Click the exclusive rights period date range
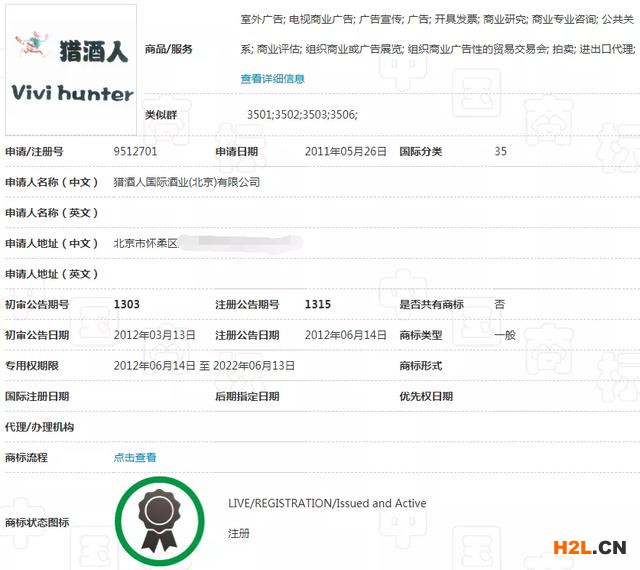640x570 pixels. pos(204,366)
